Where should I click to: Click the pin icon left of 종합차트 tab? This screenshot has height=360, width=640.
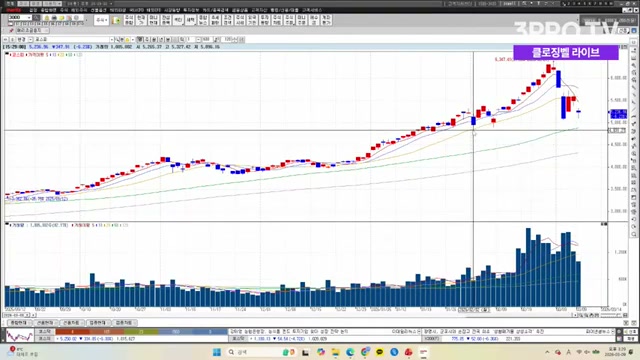coord(11,31)
